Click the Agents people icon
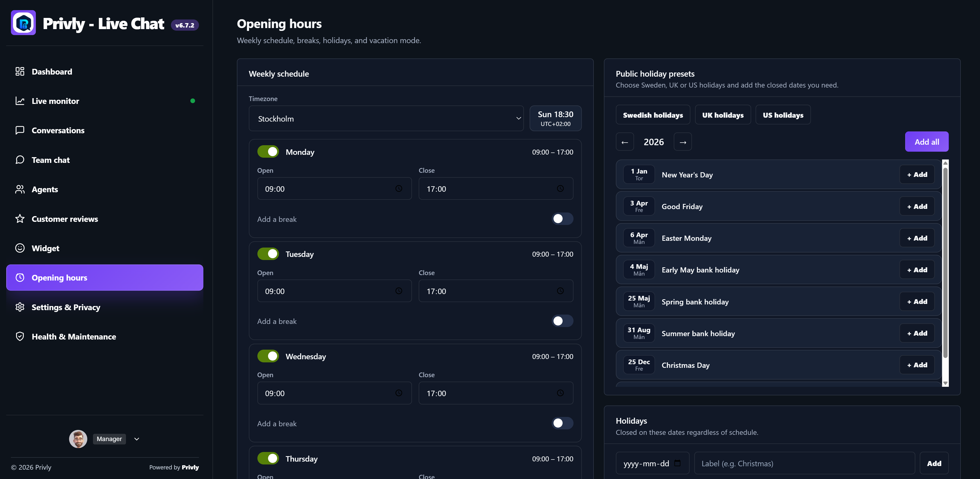Screen dimensions: 980x479 click(20, 189)
